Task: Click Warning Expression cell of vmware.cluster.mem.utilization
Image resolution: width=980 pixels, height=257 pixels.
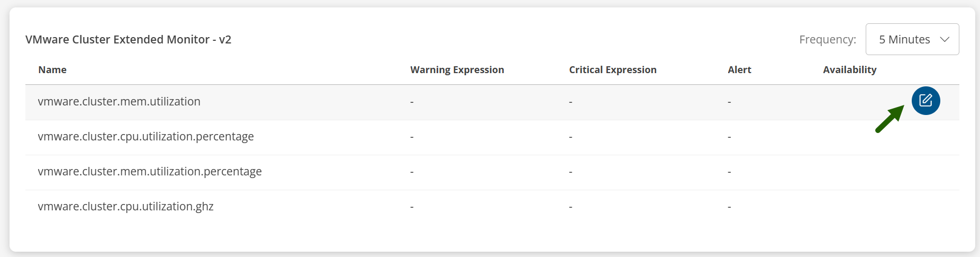Action: coord(412,102)
